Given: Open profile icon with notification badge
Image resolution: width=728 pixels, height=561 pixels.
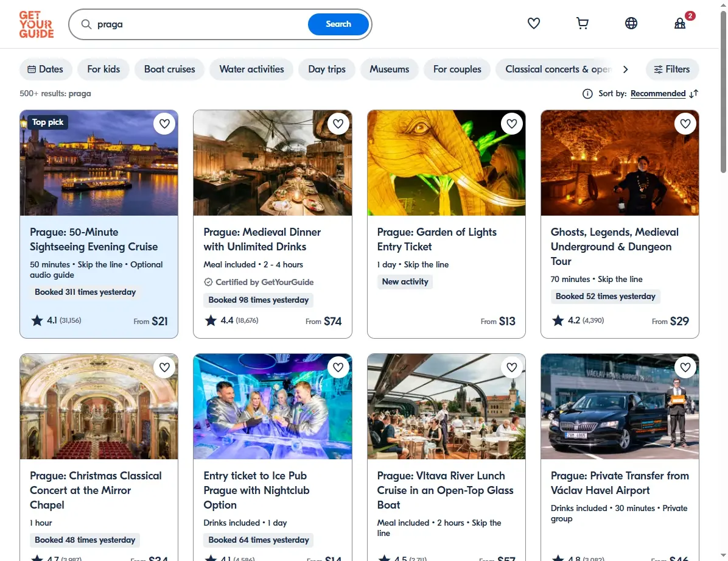Looking at the screenshot, I should click(x=680, y=23).
